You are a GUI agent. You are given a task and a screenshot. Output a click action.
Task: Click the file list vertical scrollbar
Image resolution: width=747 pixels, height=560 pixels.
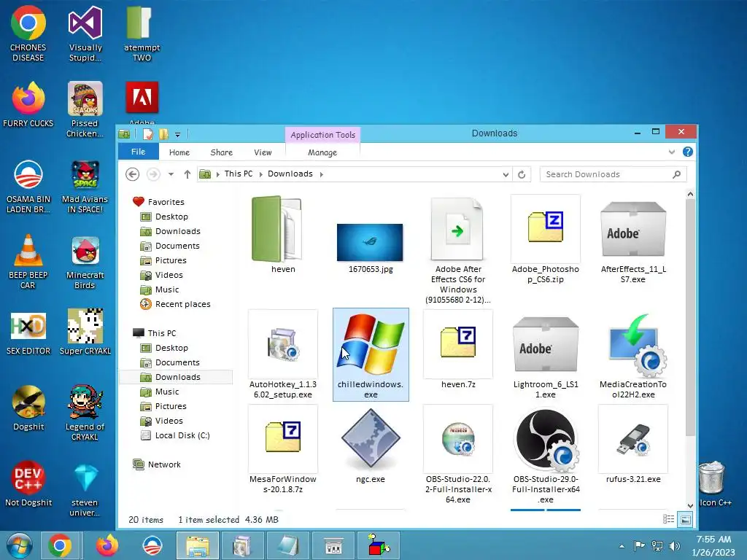[x=690, y=318]
